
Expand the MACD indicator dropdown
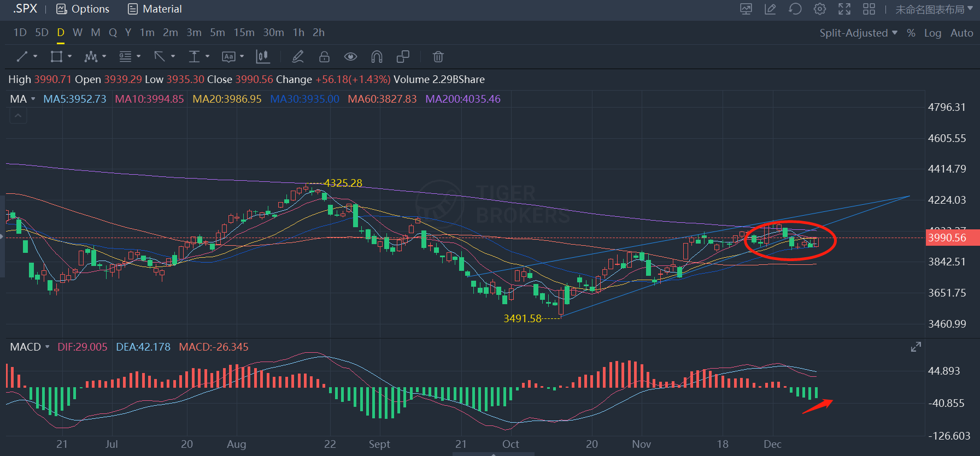(47, 347)
